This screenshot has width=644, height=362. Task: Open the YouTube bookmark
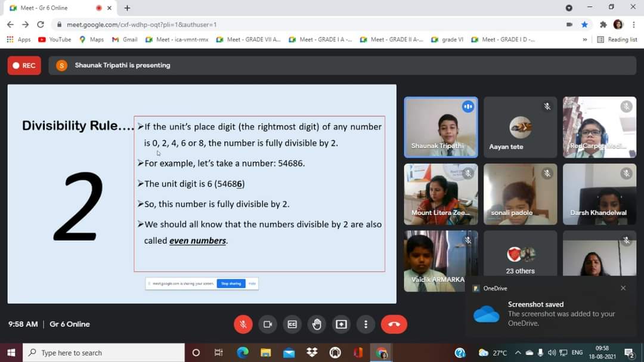coord(54,39)
